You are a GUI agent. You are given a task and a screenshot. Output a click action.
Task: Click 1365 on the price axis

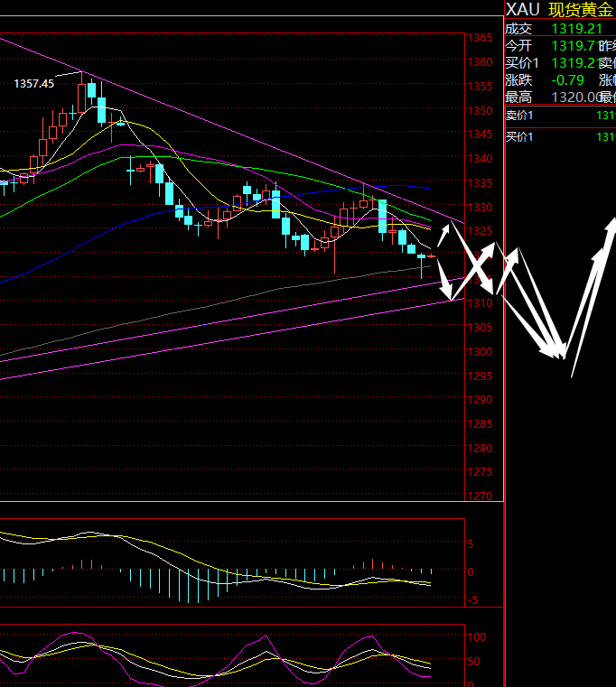tap(481, 38)
